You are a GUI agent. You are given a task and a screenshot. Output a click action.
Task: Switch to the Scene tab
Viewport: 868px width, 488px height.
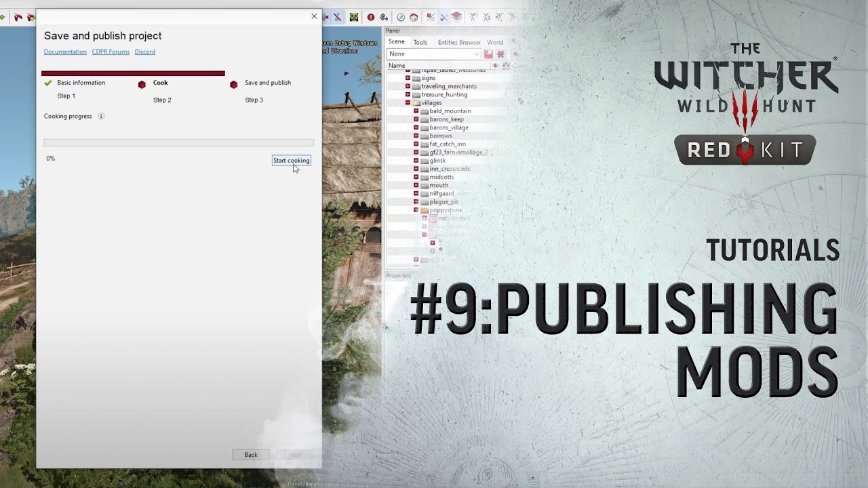click(396, 42)
